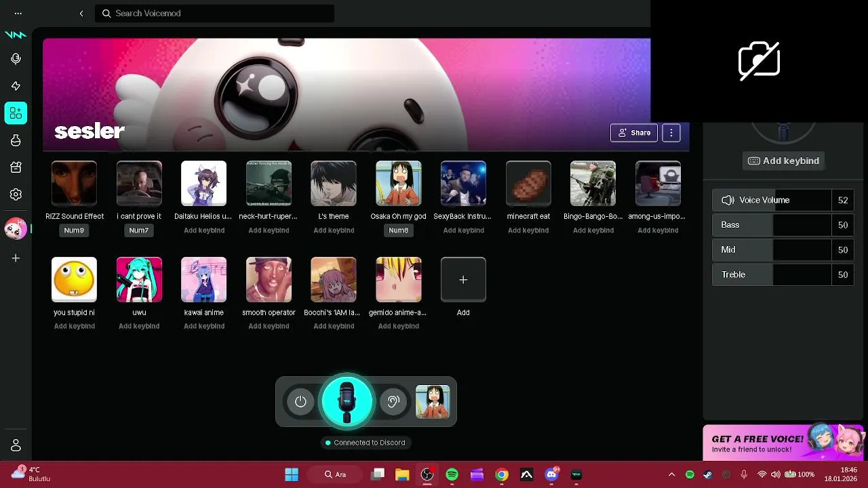The width and height of the screenshot is (868, 488).
Task: Add keybind for L's theme
Action: (334, 230)
